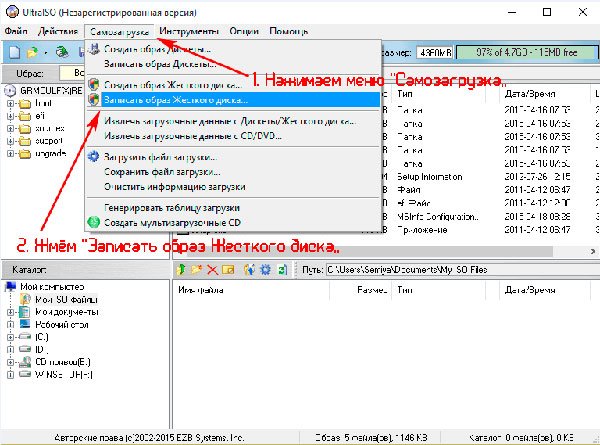Click the New folder icon in catalog toolbar
Screen dimensions: 600x445
pyautogui.click(x=196, y=270)
